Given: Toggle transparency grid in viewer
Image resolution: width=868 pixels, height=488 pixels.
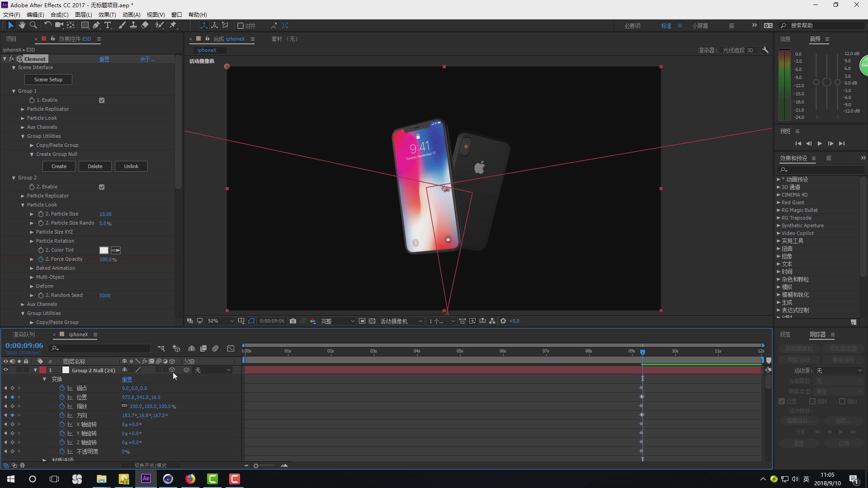Looking at the screenshot, I should [372, 321].
